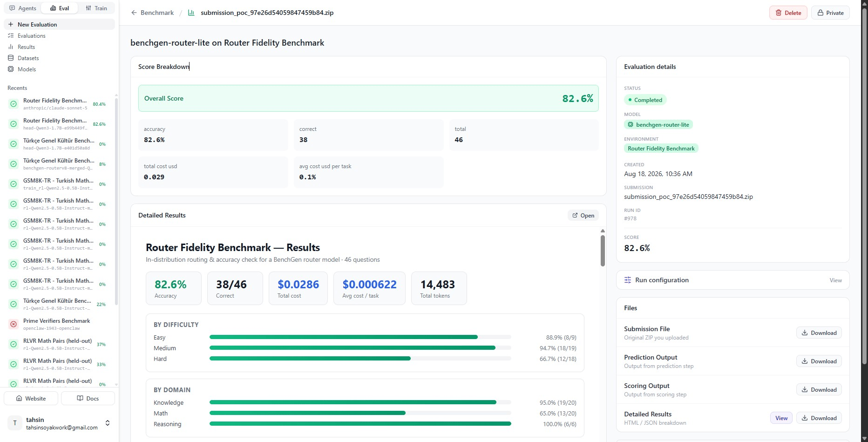Delete this evaluation run
868x442 pixels.
(788, 13)
